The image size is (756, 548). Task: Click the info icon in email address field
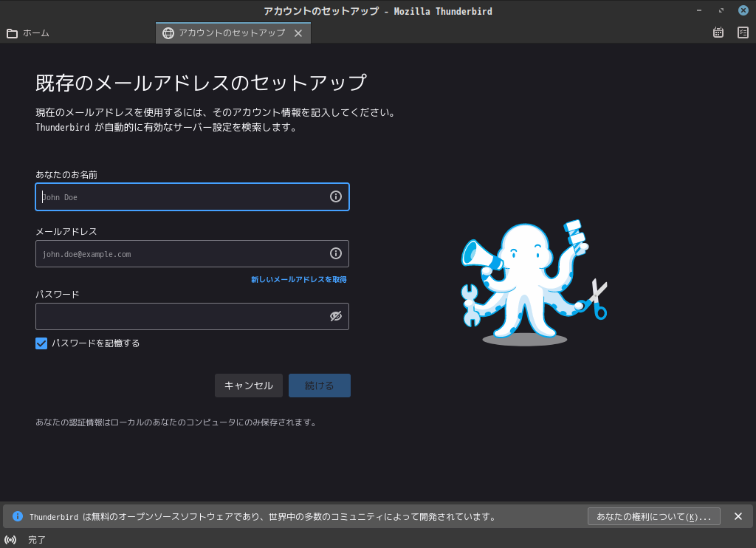point(336,253)
